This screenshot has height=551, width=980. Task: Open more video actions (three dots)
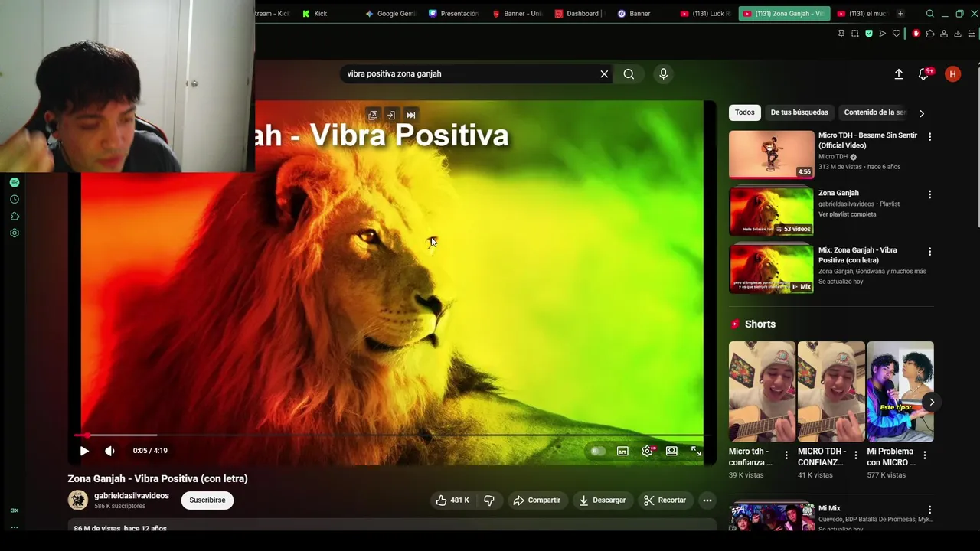(707, 500)
